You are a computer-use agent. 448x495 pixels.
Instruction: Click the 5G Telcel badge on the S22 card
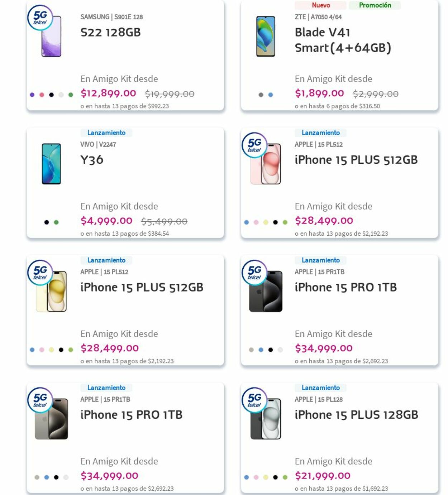[x=40, y=18]
